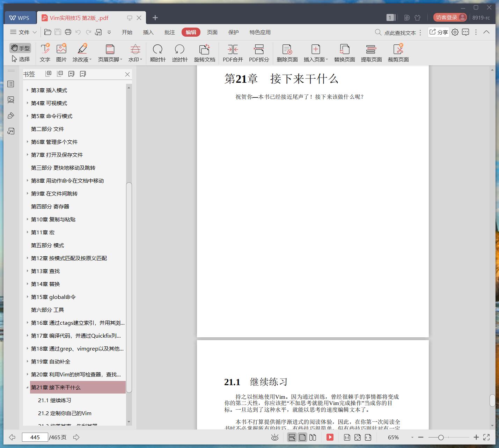This screenshot has width=499, height=448.
Task: Set zoom to actual size 1:1
Action: [347, 437]
